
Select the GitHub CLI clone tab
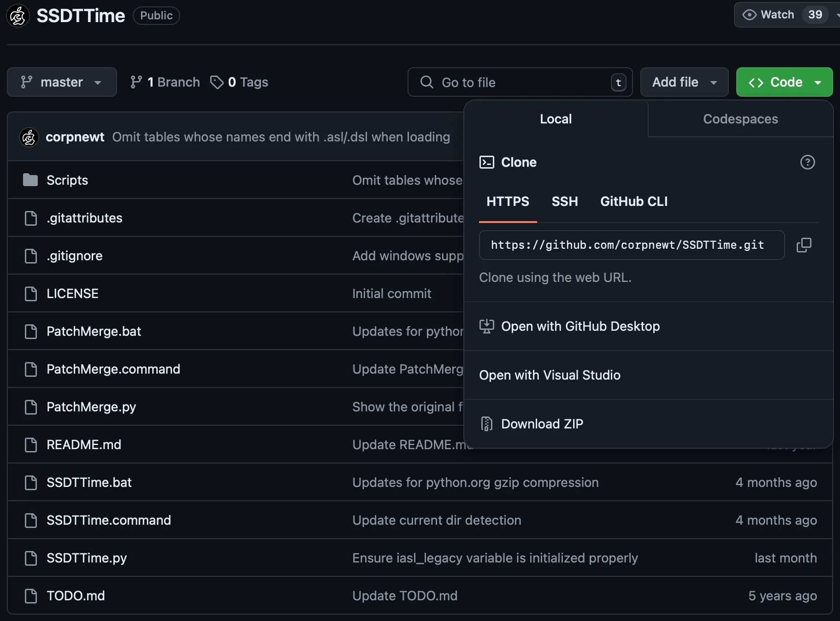pyautogui.click(x=634, y=201)
